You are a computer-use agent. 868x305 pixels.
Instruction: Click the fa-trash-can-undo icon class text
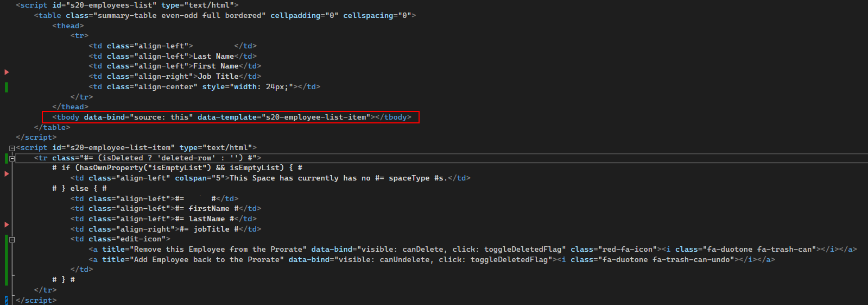pyautogui.click(x=691, y=260)
